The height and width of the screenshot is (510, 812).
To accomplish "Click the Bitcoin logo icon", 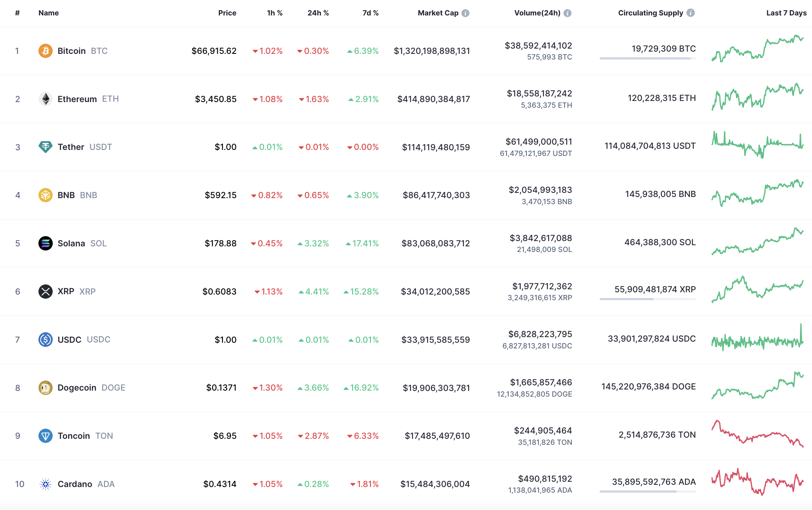I will click(x=46, y=51).
